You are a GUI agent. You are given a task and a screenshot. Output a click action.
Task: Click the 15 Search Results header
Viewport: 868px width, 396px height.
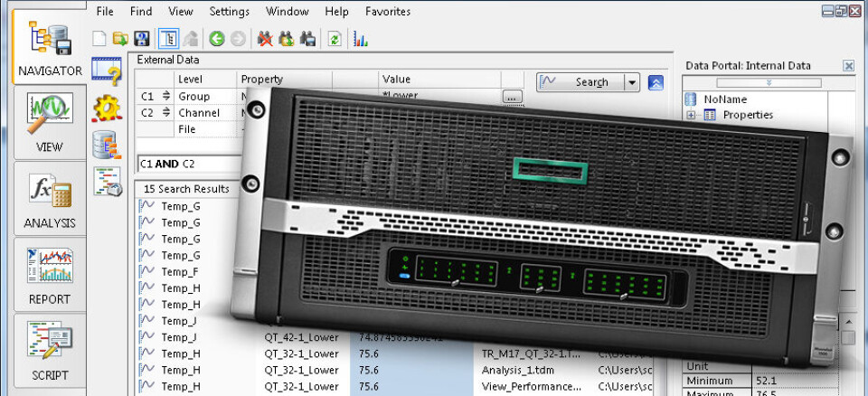[x=186, y=189]
